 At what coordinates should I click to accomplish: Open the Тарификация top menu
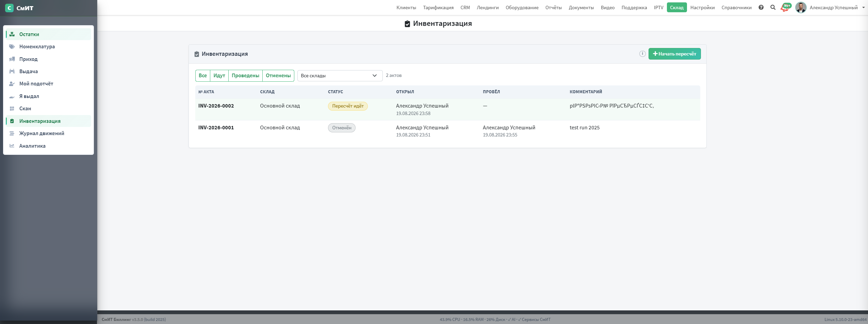[438, 7]
